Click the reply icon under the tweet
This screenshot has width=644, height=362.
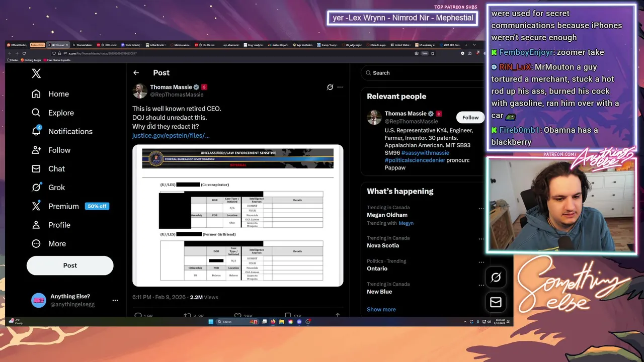[x=138, y=316]
